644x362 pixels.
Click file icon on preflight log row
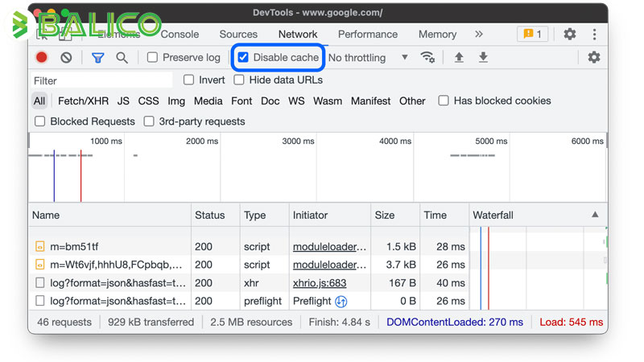click(x=39, y=301)
